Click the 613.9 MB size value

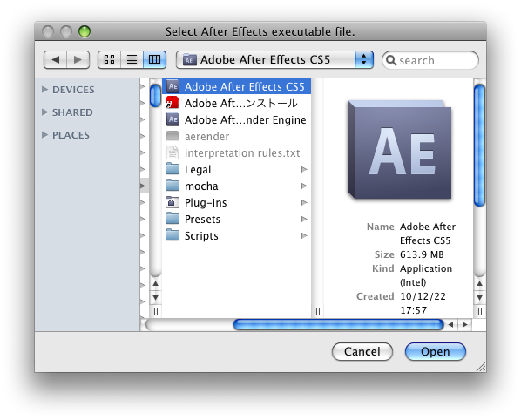(422, 254)
